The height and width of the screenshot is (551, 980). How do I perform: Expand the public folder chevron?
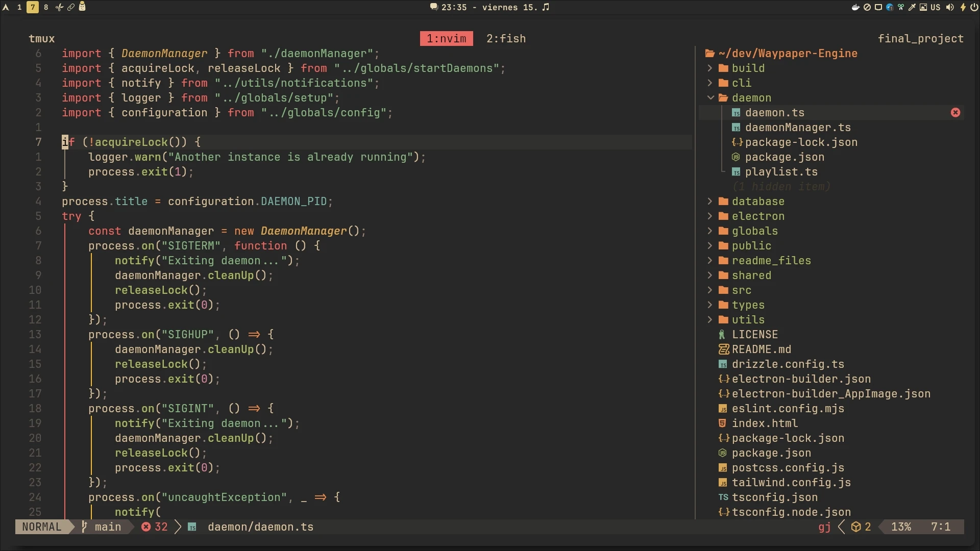click(710, 246)
